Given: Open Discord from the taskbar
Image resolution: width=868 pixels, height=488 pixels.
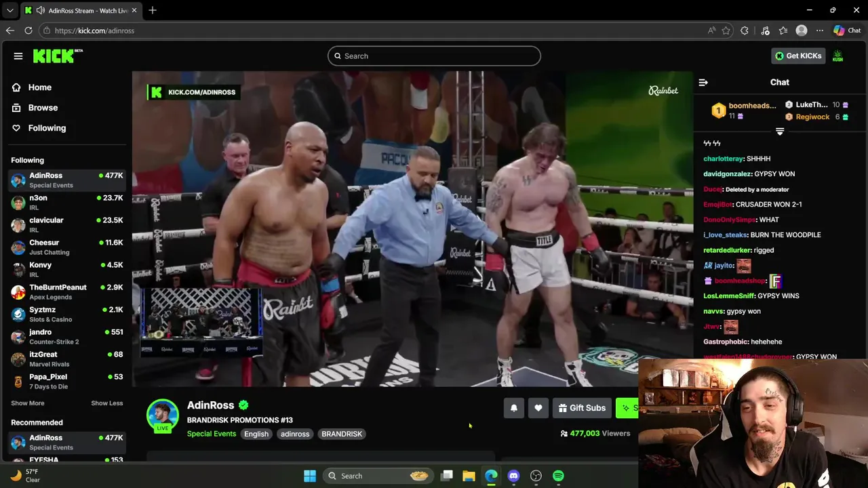Looking at the screenshot, I should tap(513, 476).
